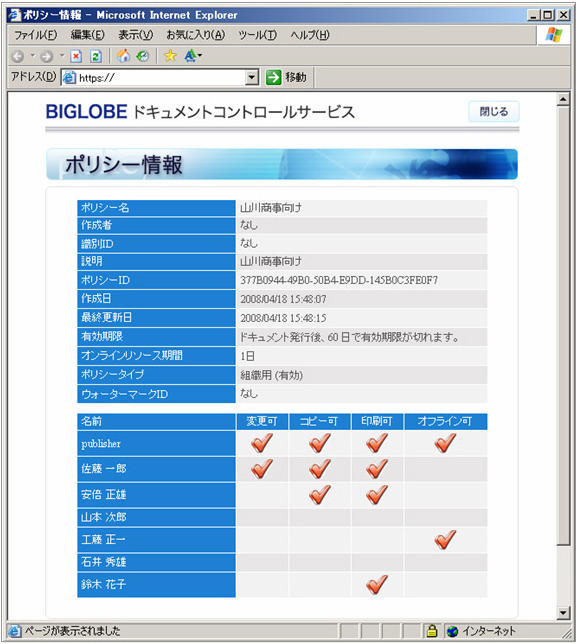The width and height of the screenshot is (576, 644).
Task: Open 編集(E) menu
Action: click(x=88, y=35)
